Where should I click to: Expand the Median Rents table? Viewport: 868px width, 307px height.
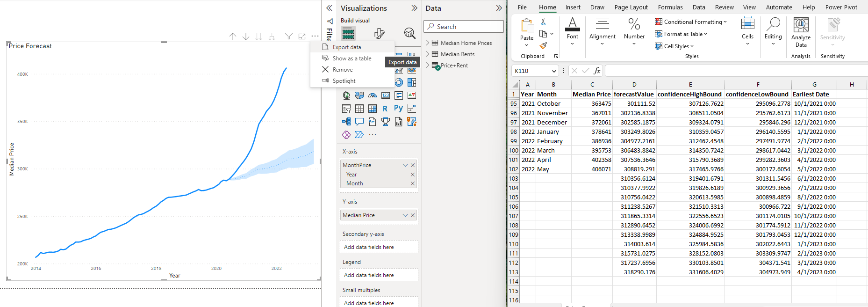[428, 54]
